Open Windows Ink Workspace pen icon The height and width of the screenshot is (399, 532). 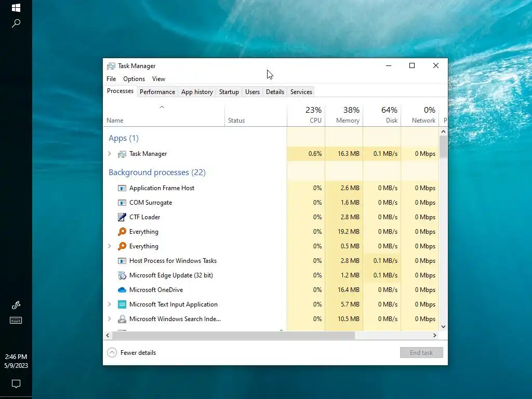click(x=16, y=305)
